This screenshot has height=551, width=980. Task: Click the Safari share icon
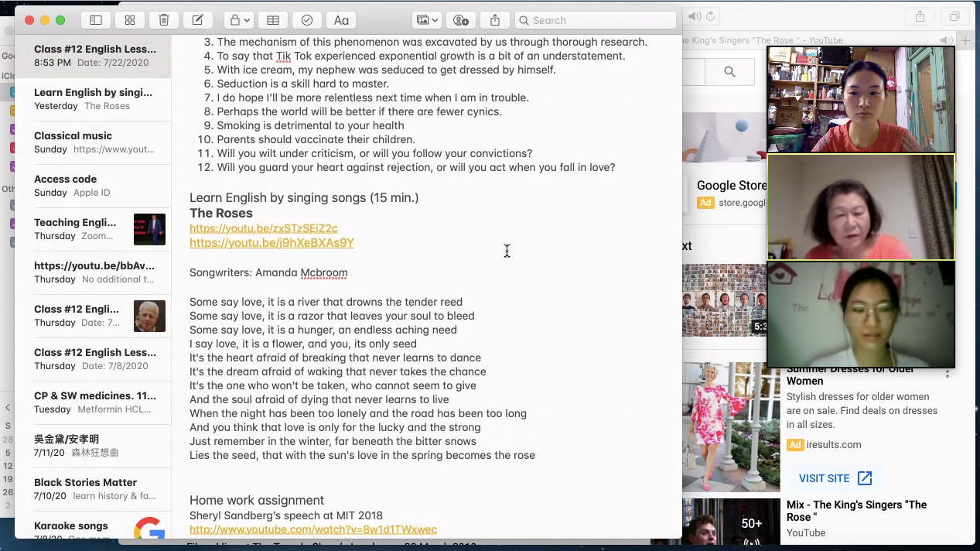point(920,16)
